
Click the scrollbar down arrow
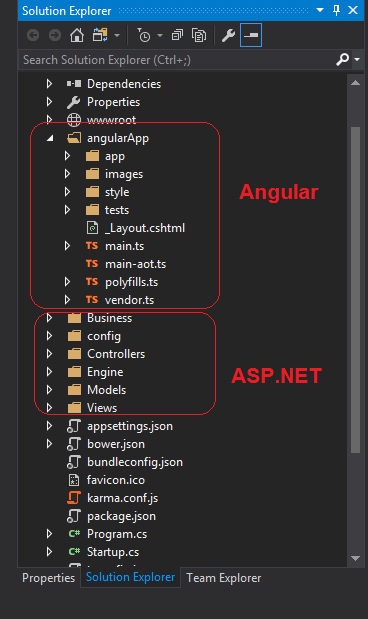pyautogui.click(x=355, y=558)
